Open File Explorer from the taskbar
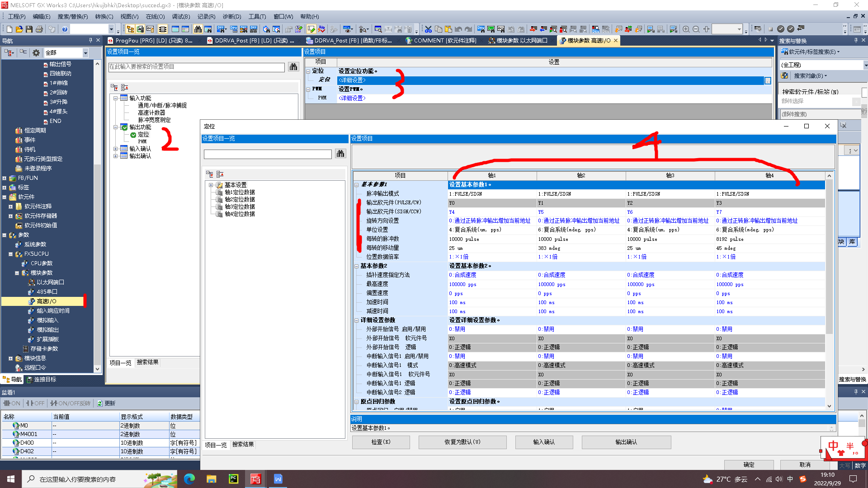868x488 pixels. (211, 479)
